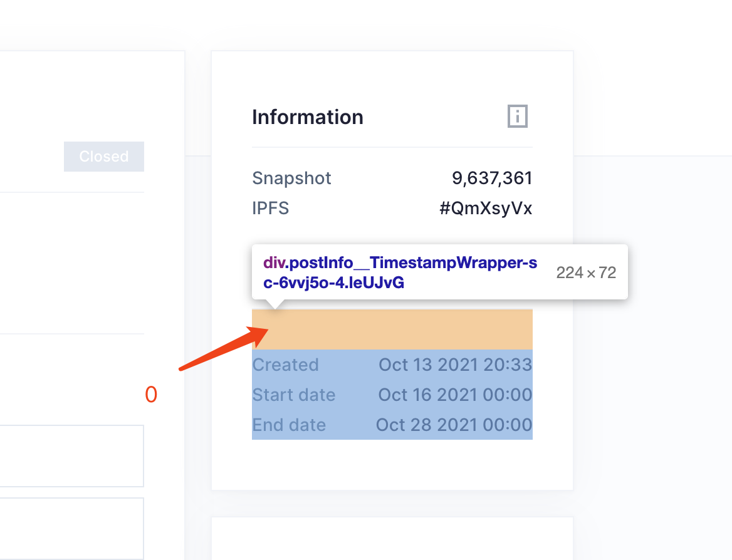Click the first voting option box on the left
732x560 pixels.
(71, 455)
